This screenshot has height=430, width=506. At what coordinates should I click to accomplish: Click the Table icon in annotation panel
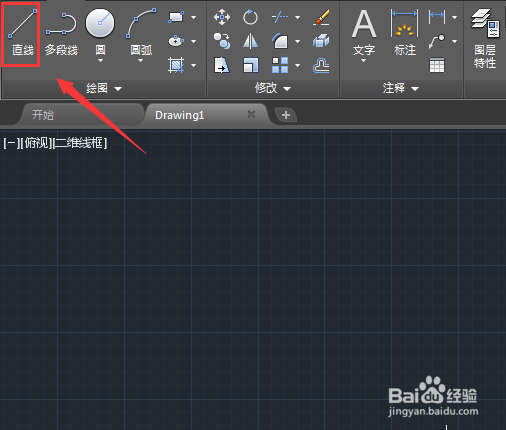click(437, 65)
